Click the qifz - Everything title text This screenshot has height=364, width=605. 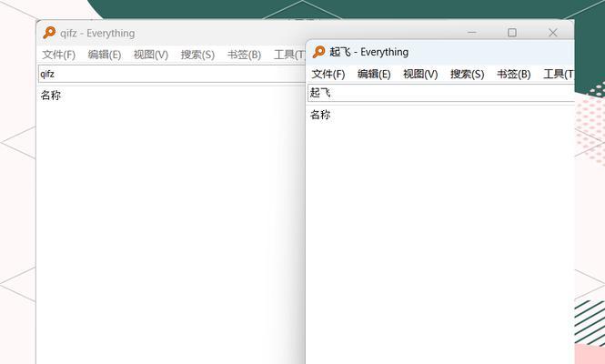click(x=97, y=33)
